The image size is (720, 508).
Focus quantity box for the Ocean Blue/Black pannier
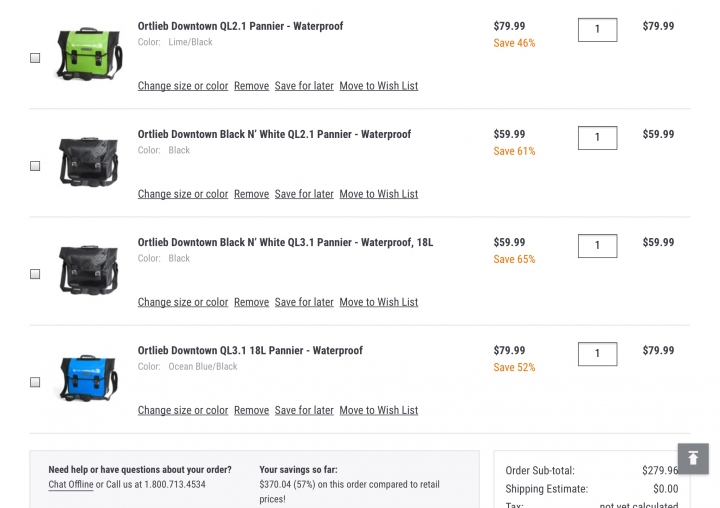click(x=597, y=353)
